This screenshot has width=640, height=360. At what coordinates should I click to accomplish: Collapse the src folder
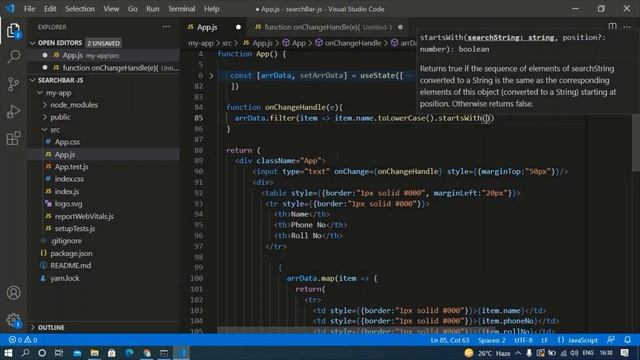(x=44, y=130)
